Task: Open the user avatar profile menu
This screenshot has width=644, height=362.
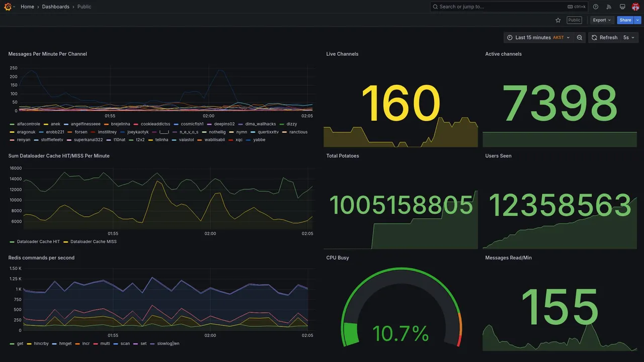Action: (x=635, y=7)
